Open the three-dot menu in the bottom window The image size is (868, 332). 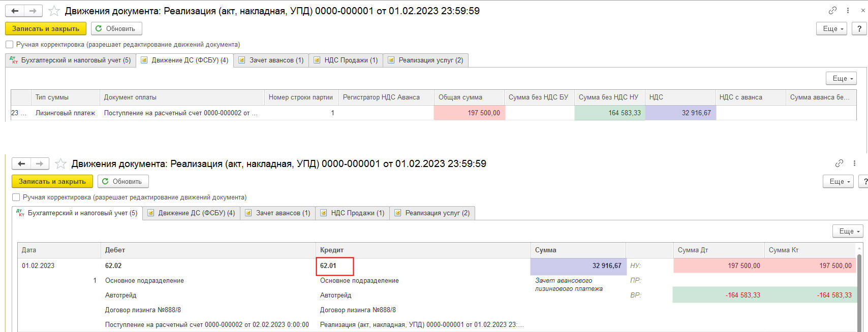pos(854,163)
